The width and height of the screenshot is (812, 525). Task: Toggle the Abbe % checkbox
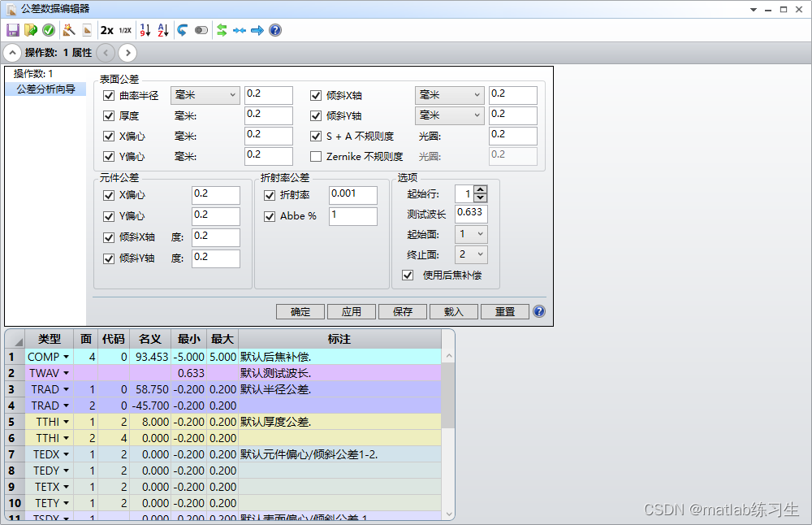pyautogui.click(x=270, y=217)
